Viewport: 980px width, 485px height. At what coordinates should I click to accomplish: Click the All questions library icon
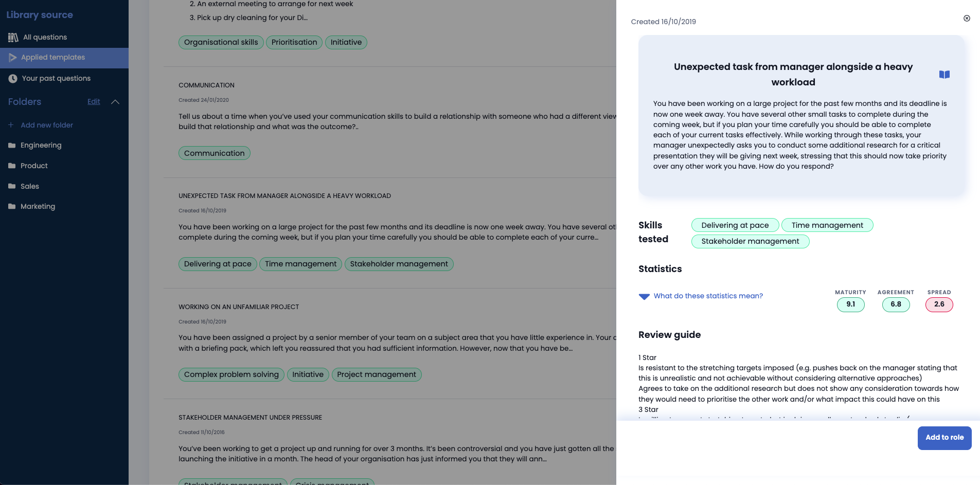(13, 38)
